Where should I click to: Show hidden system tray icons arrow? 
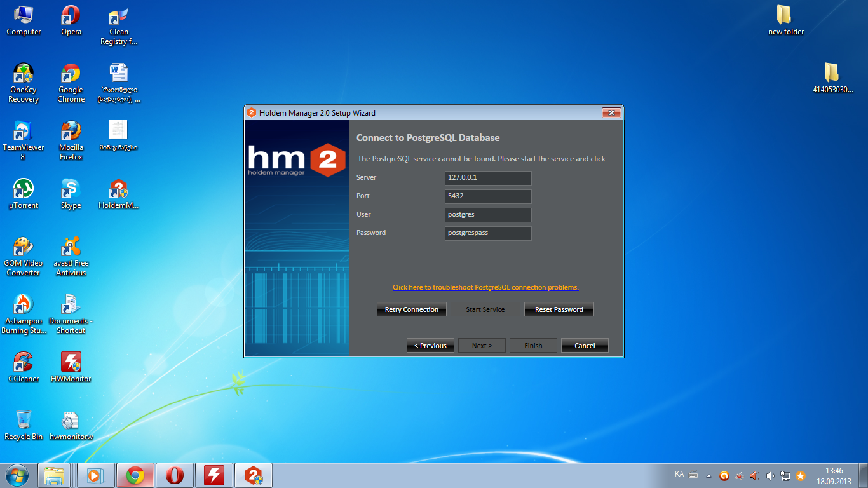pyautogui.click(x=709, y=476)
